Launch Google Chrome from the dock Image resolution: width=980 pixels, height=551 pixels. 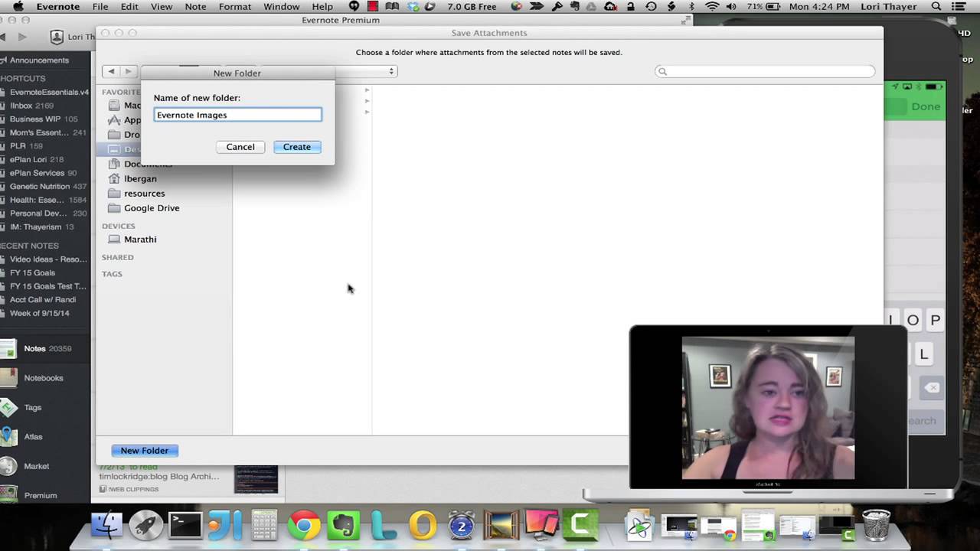[x=304, y=526]
